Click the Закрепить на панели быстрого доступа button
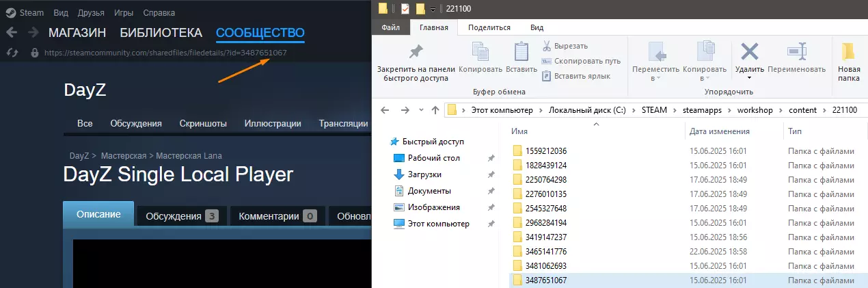Viewport: 868px width, 288px height. pos(416,63)
